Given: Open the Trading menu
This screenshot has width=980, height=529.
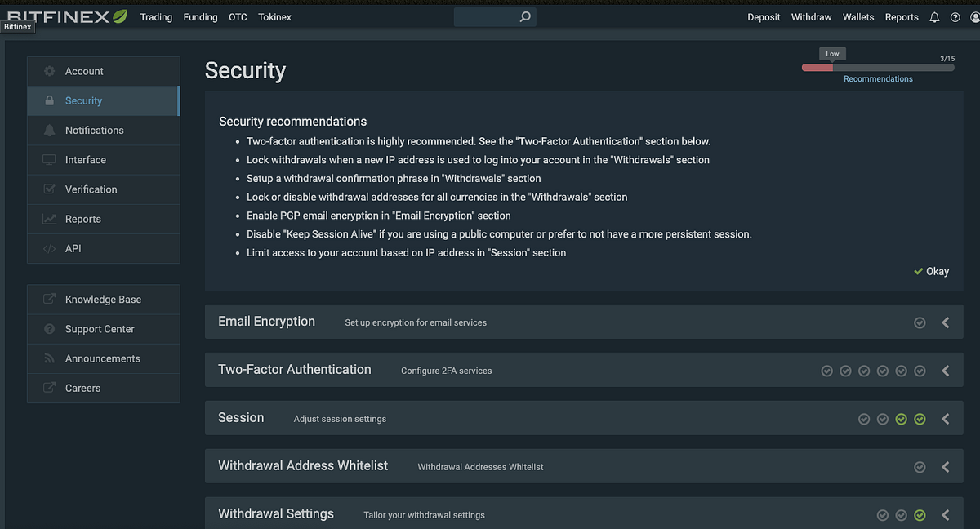Looking at the screenshot, I should (156, 17).
